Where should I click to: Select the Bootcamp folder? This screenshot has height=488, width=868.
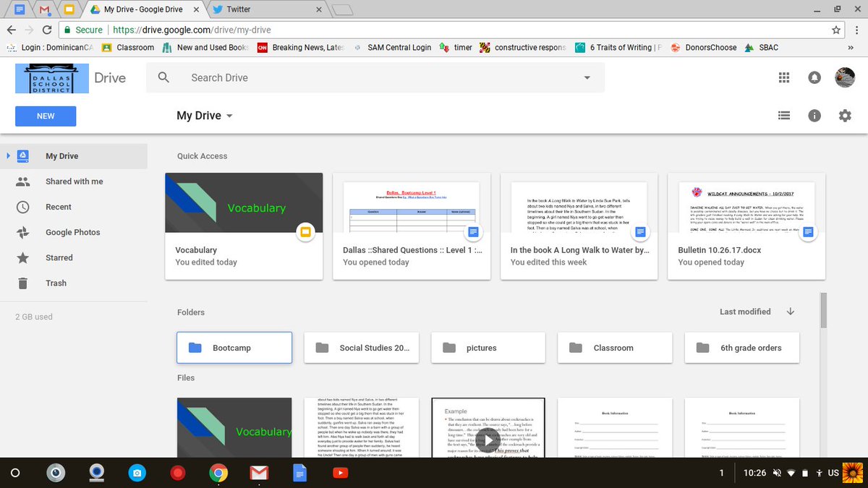pos(234,348)
